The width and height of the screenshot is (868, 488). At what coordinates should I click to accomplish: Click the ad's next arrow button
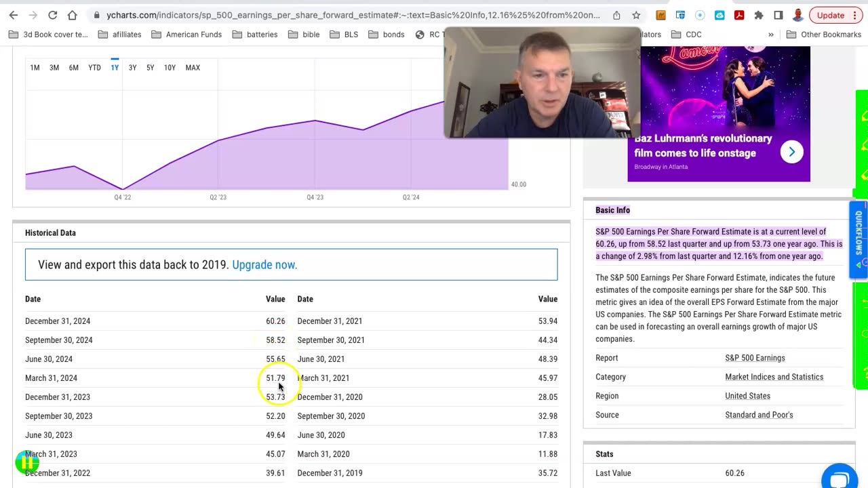[x=791, y=152]
